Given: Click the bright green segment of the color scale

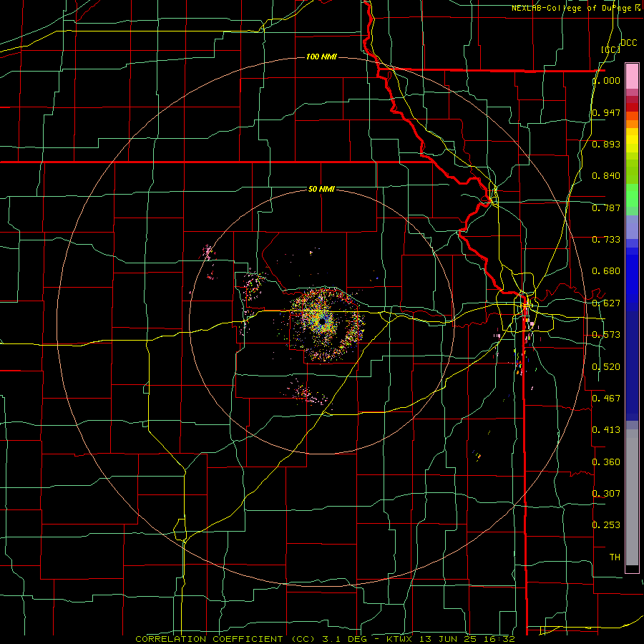Looking at the screenshot, I should pos(632,195).
